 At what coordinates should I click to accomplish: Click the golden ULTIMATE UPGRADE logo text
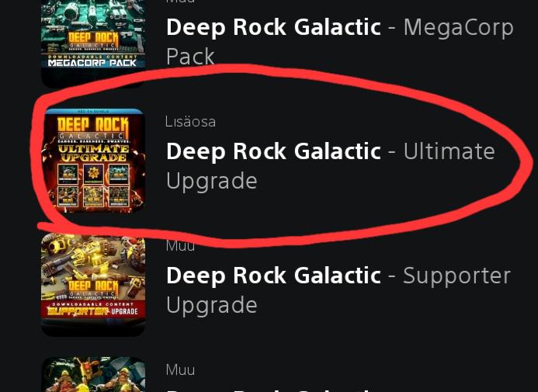(93, 153)
